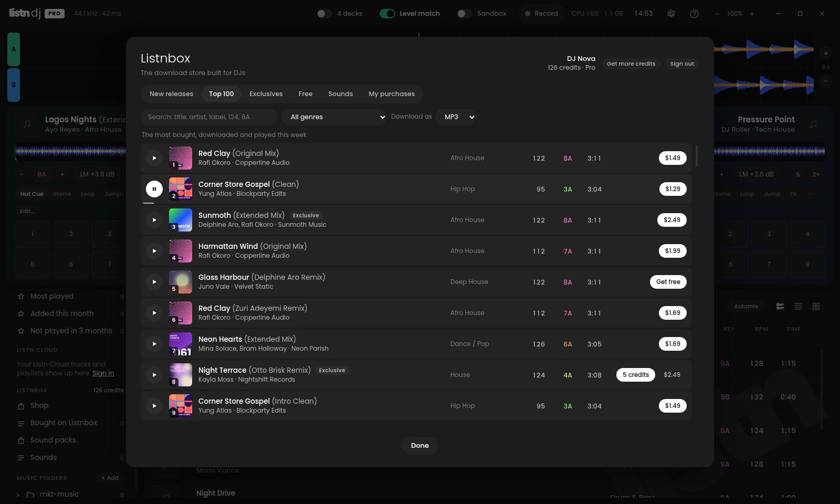Go to the Sounds tab
Viewport: 840px width, 504px height.
coord(341,94)
